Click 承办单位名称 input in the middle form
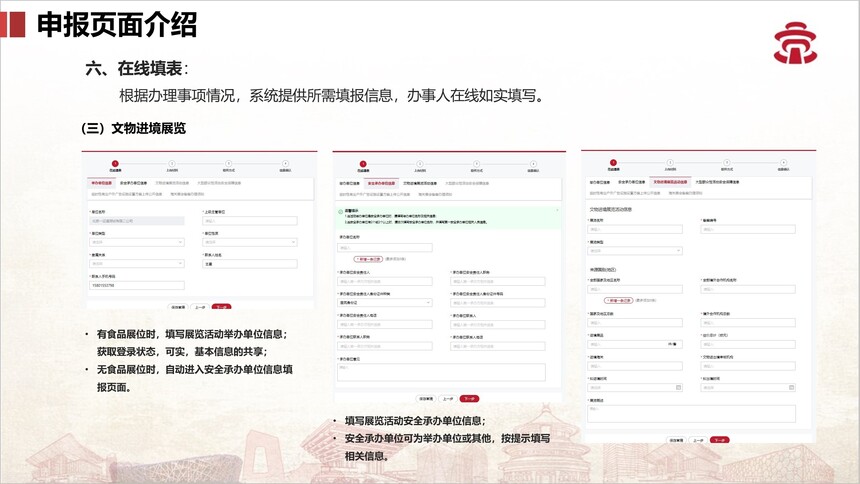Screen dimensions: 860x484 tap(385, 248)
